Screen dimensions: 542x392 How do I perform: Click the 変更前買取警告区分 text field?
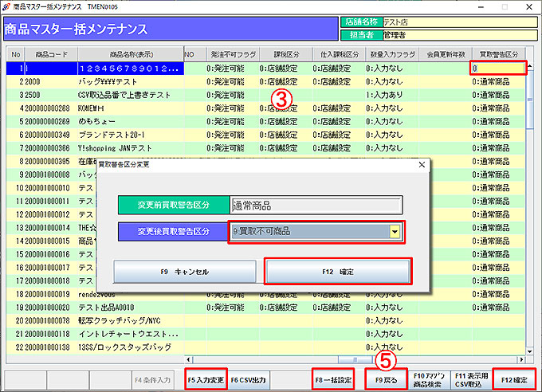click(316, 205)
